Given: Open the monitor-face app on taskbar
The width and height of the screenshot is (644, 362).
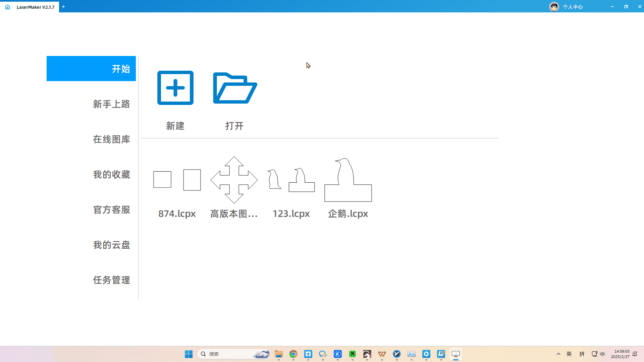Looking at the screenshot, I should click(x=456, y=354).
